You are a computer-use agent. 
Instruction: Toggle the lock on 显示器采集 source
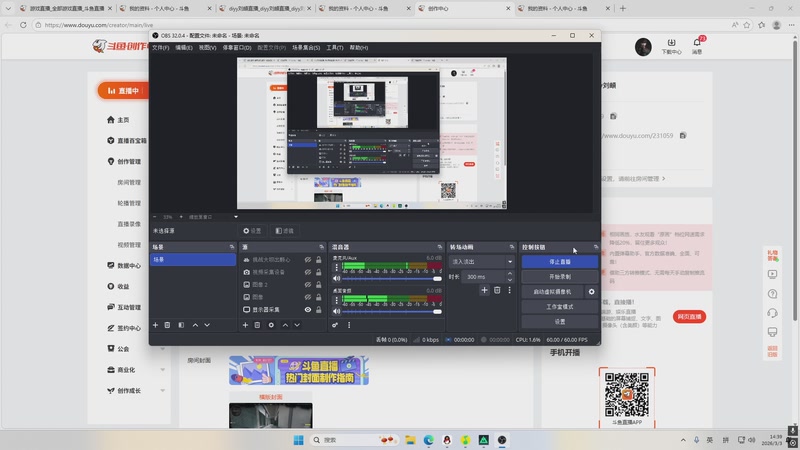[319, 310]
